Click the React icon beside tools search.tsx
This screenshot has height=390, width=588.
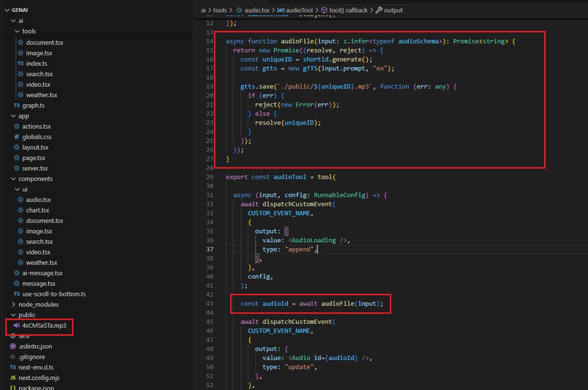click(x=21, y=74)
